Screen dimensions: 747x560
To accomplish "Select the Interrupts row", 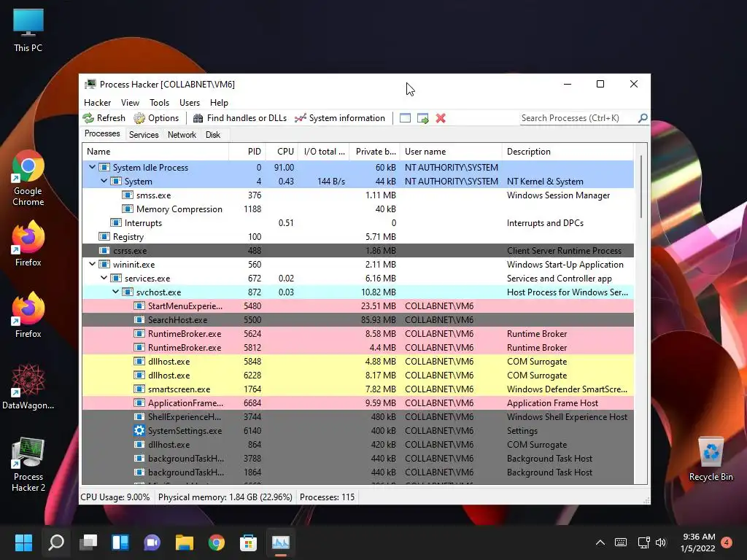I will [x=357, y=223].
